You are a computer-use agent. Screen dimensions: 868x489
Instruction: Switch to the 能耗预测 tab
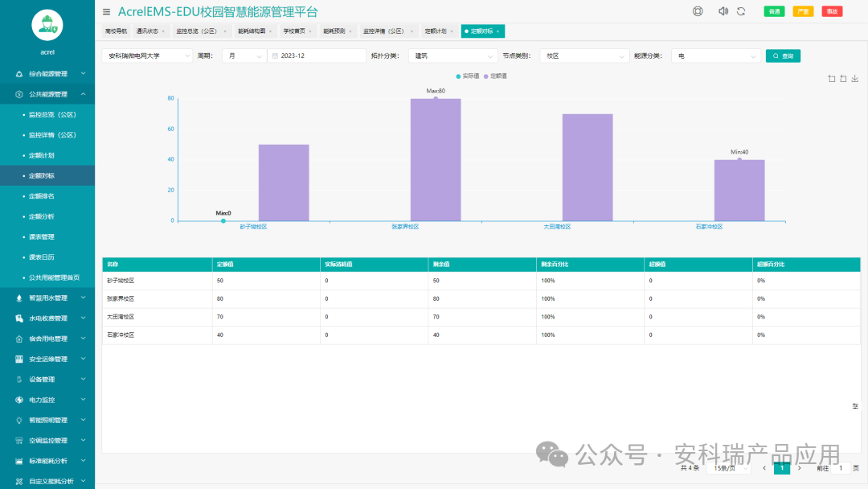336,31
